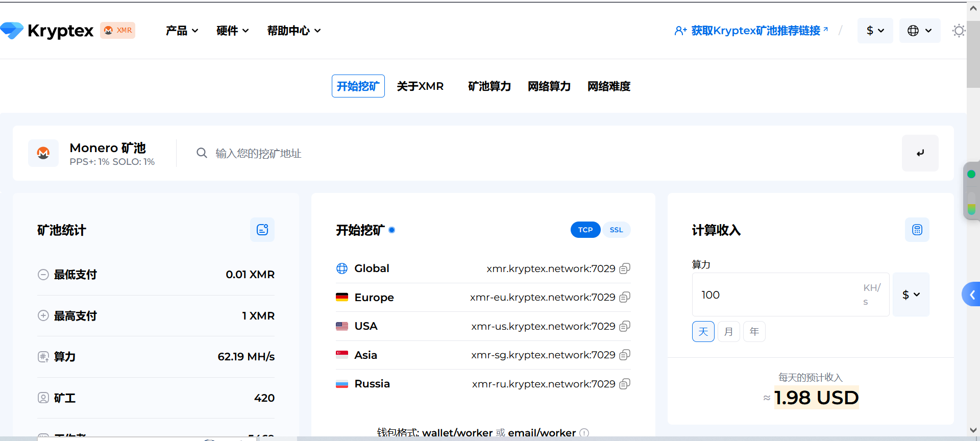Expand the 硬件 menu
The height and width of the screenshot is (441, 980).
[233, 31]
